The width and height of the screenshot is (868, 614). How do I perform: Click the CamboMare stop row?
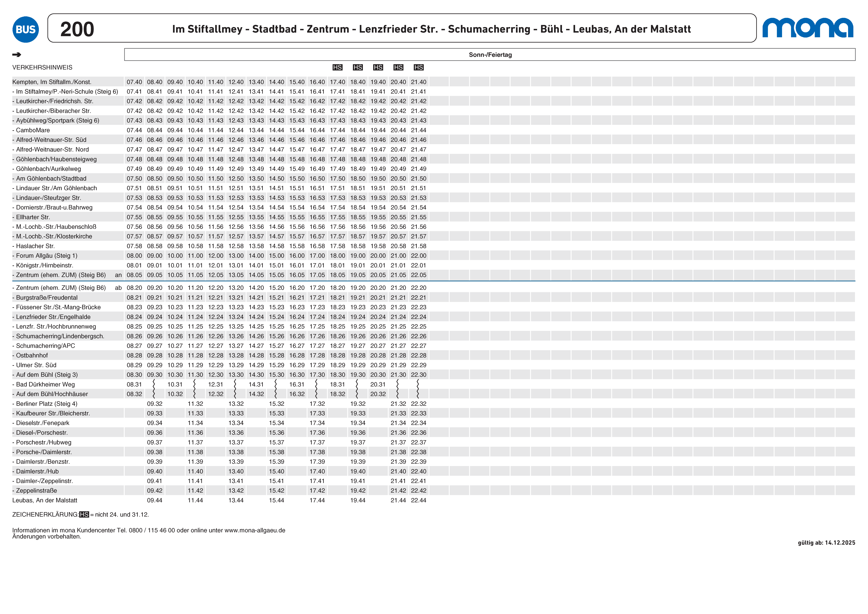(33, 130)
